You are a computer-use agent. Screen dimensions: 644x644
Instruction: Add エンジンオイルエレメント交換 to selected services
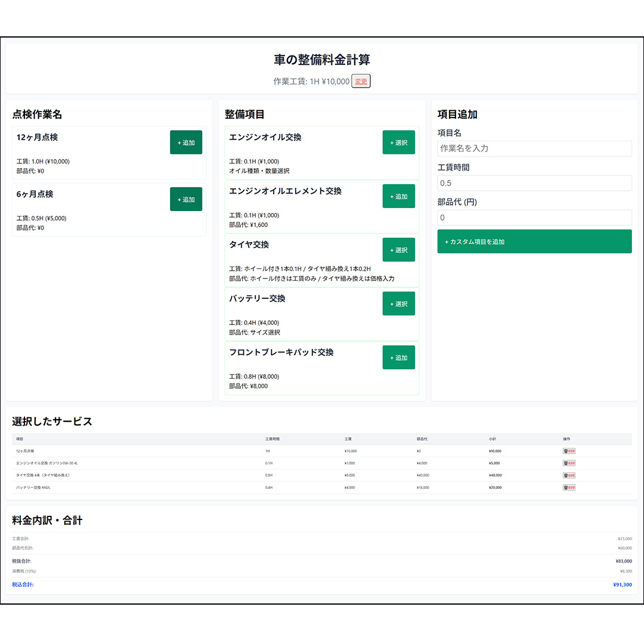pos(398,196)
